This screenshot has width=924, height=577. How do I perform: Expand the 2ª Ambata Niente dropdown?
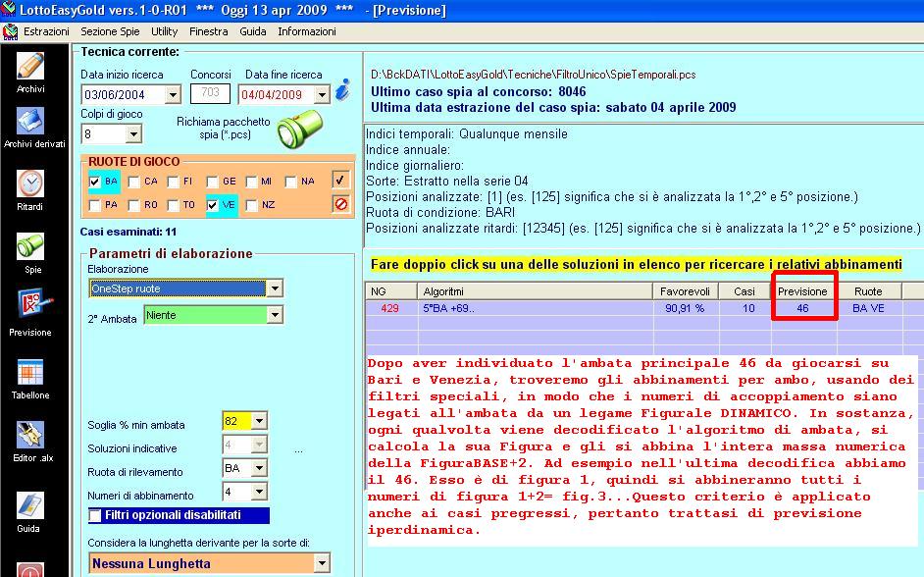(x=275, y=315)
